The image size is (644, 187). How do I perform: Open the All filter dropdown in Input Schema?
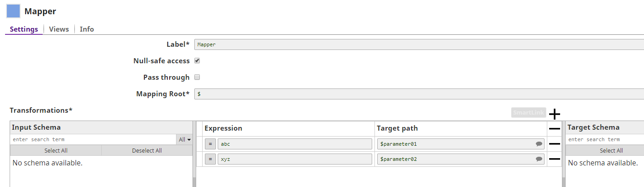(184, 139)
